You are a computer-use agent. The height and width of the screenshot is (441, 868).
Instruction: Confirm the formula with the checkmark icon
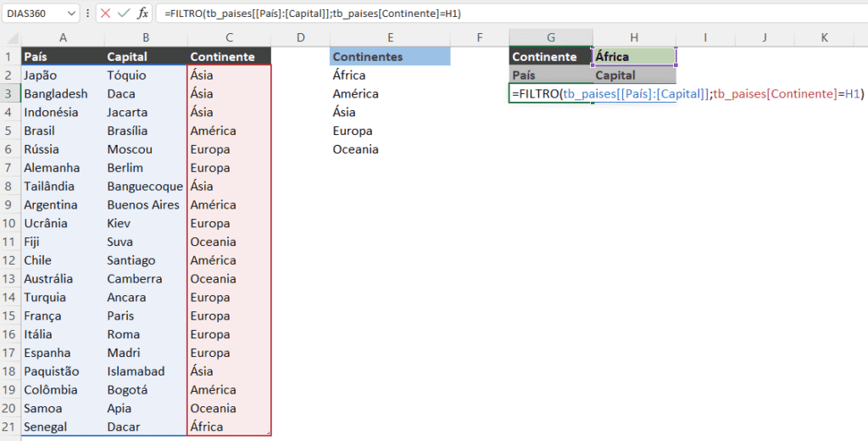[x=124, y=14]
